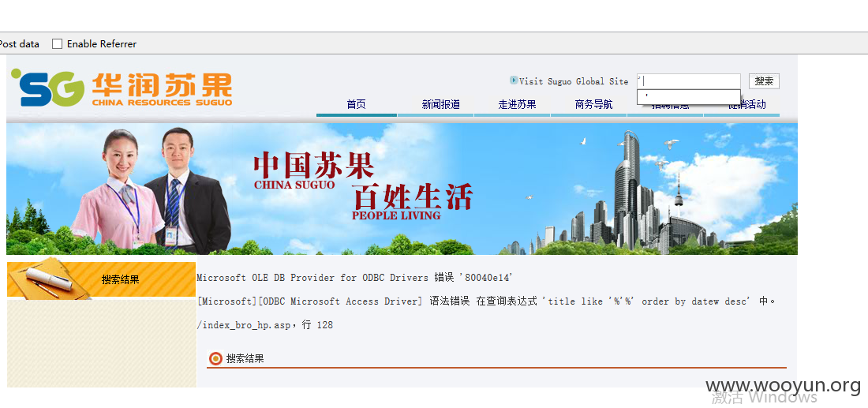The height and width of the screenshot is (408, 868).
Task: Open the 走进苏果 navigation tab
Action: pos(517,104)
